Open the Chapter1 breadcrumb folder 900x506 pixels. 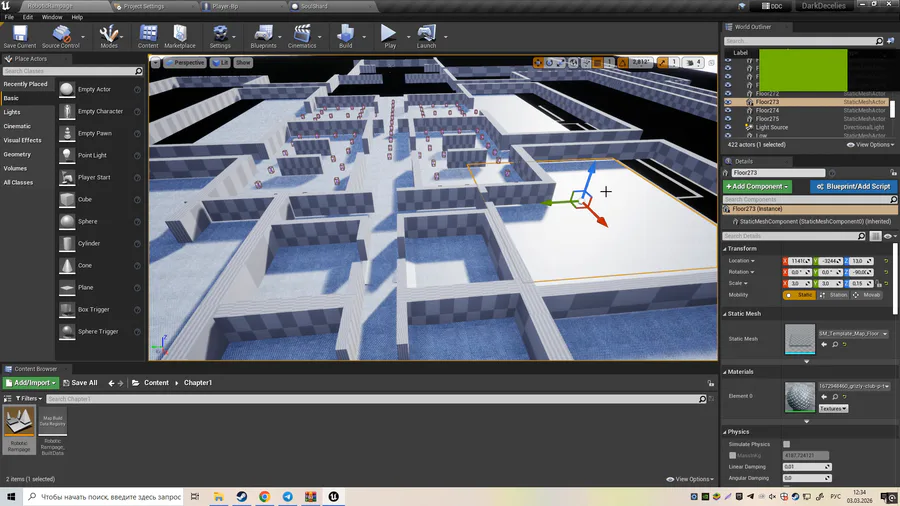[197, 383]
